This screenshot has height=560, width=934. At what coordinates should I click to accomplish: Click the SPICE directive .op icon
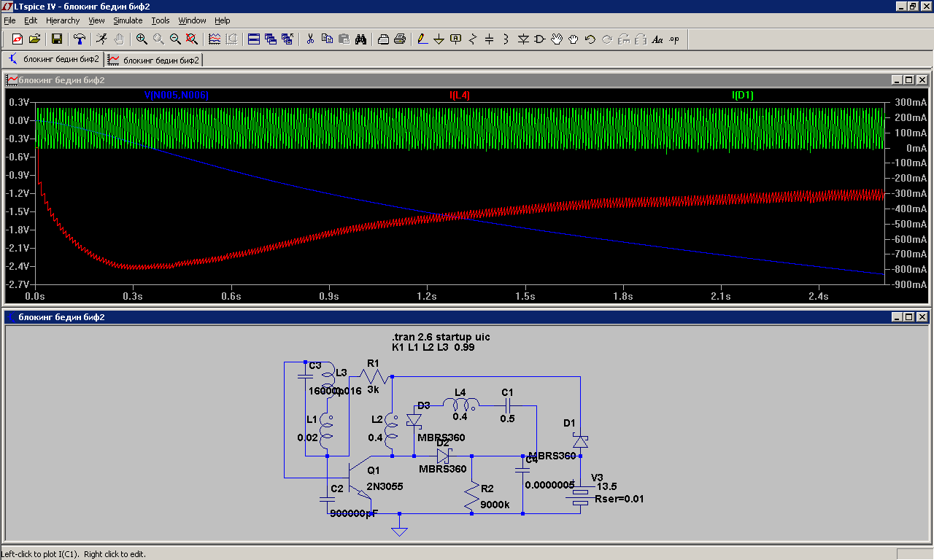coord(674,39)
